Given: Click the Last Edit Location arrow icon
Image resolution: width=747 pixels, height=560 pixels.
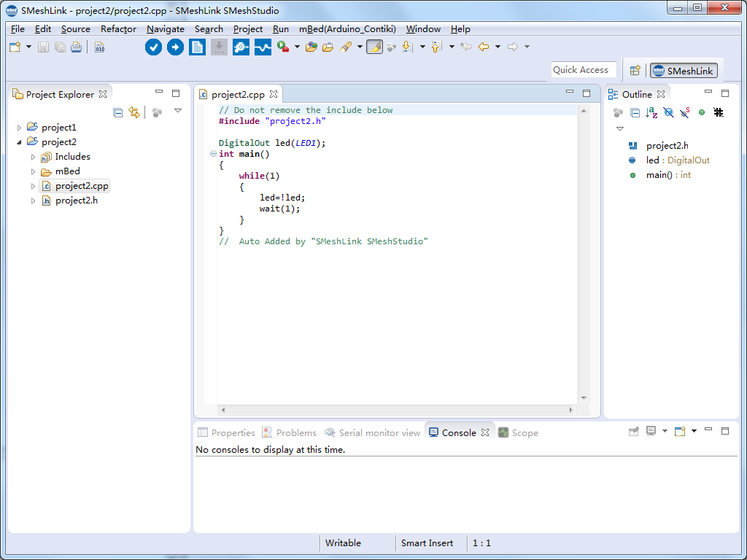Looking at the screenshot, I should [466, 47].
